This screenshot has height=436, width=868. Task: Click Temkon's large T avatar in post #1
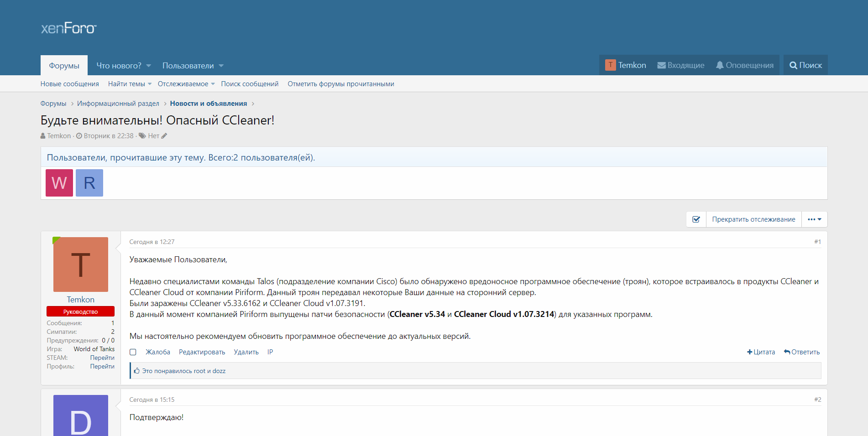pos(81,265)
